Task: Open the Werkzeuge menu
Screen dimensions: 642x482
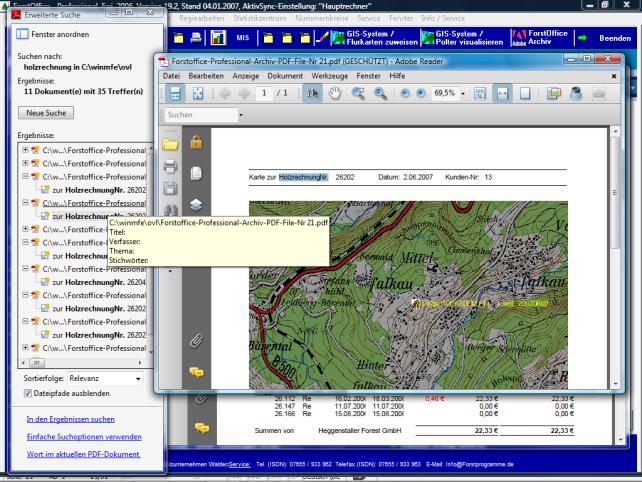Action: [x=330, y=76]
